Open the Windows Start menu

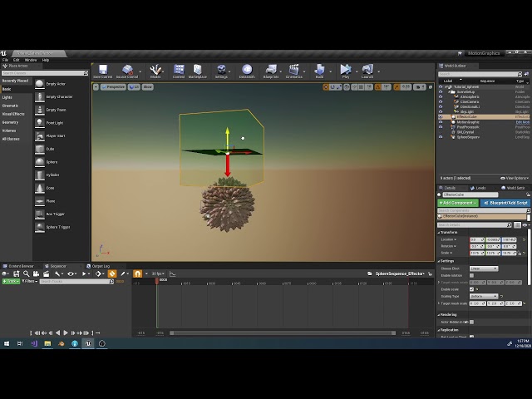(x=7, y=343)
